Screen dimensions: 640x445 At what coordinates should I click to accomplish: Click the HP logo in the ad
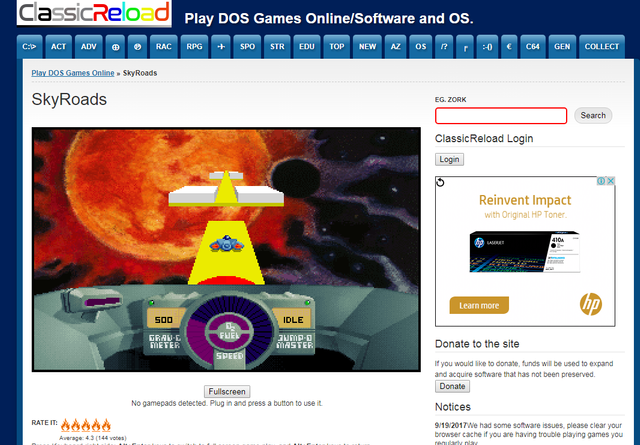(x=591, y=304)
